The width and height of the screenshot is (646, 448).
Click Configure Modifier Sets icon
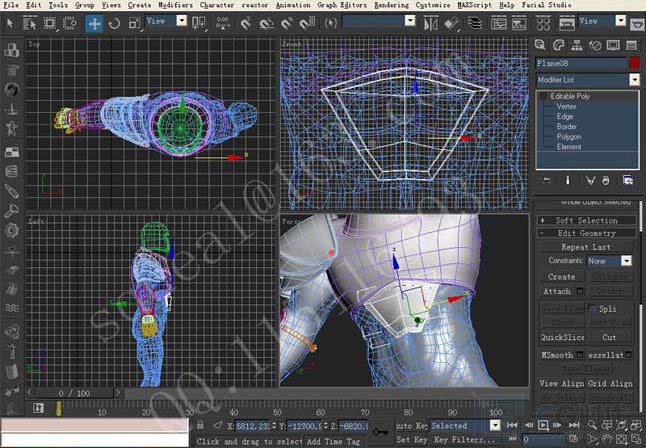(628, 180)
